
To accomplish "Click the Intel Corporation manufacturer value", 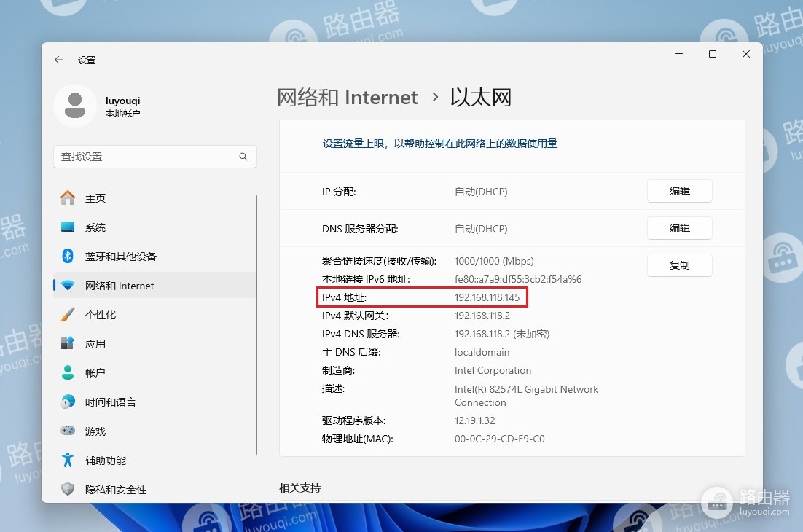I will (493, 370).
